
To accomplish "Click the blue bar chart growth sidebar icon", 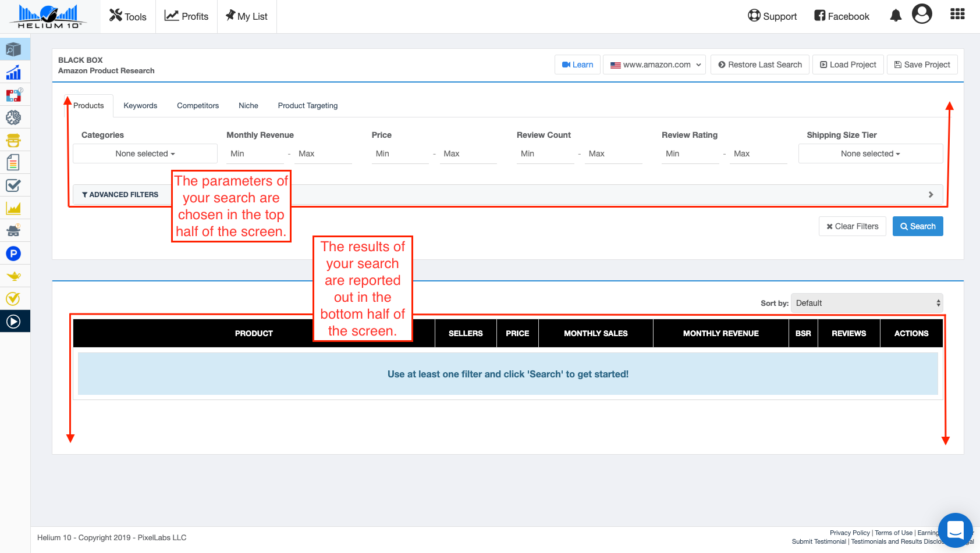I will 13,72.
